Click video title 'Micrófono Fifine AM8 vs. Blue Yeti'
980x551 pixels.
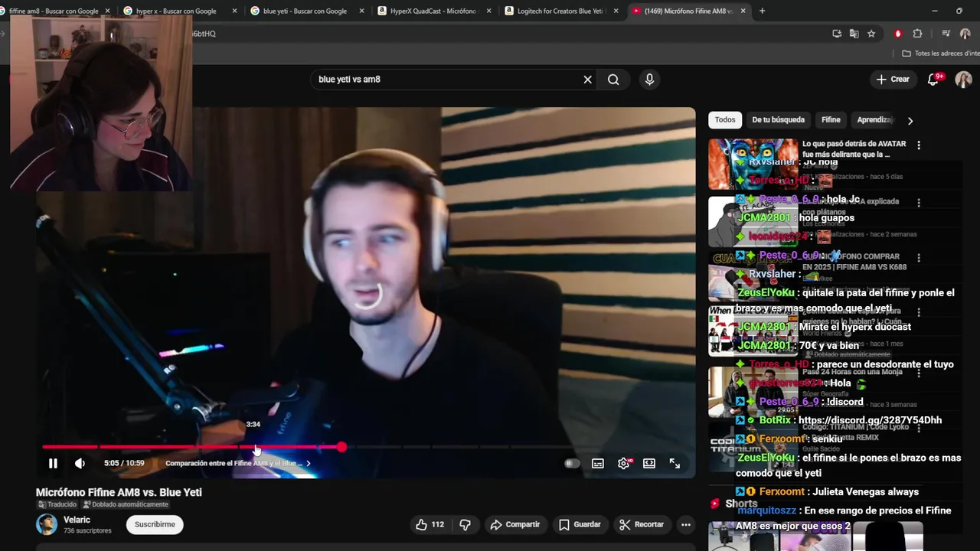coord(119,492)
